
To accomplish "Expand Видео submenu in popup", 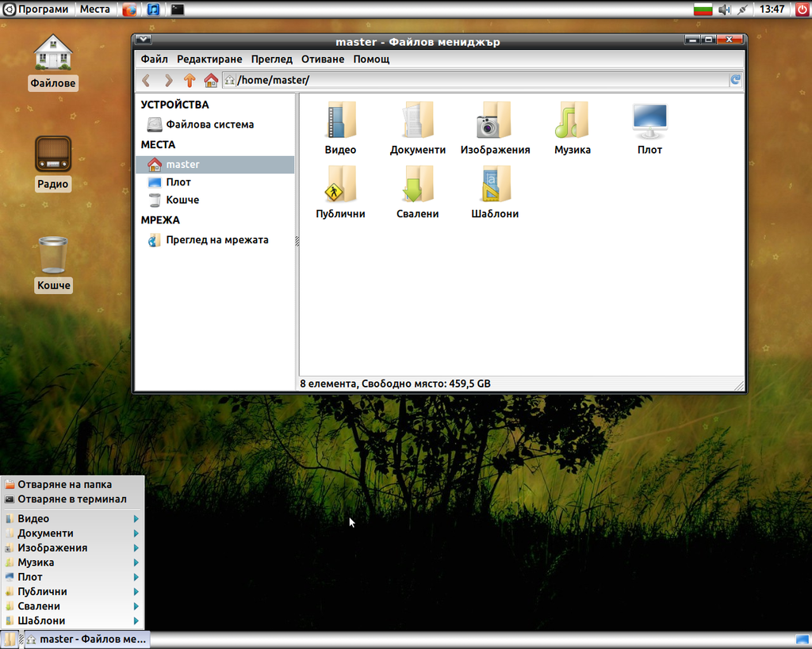I will click(72, 518).
